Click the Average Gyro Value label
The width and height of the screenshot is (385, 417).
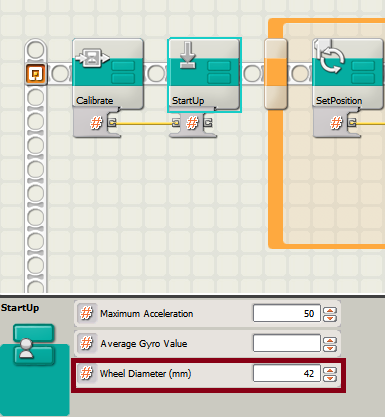click(144, 344)
